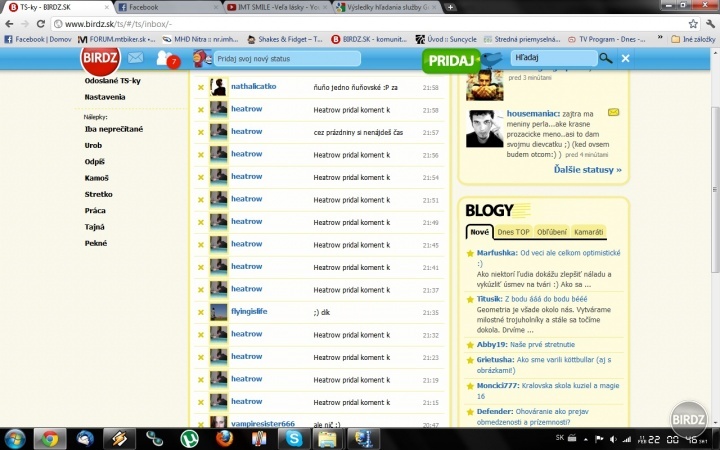This screenshot has height=450, width=720.
Task: Select the Pekné label
Action: click(x=96, y=243)
